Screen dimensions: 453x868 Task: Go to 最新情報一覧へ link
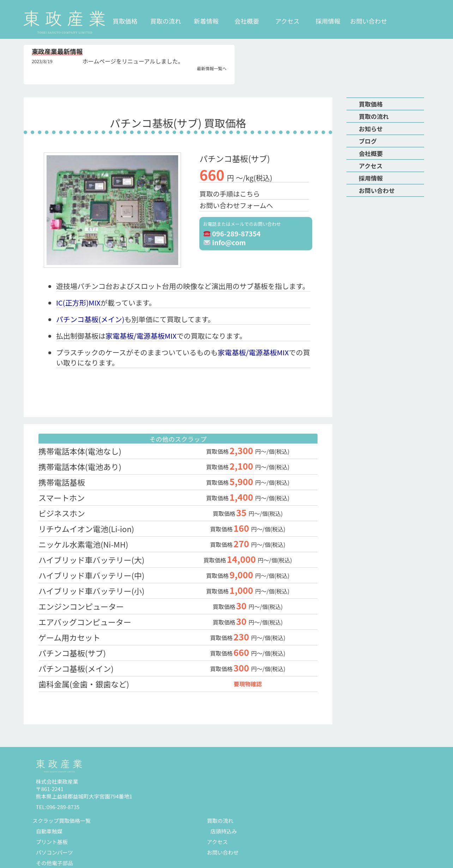[212, 69]
